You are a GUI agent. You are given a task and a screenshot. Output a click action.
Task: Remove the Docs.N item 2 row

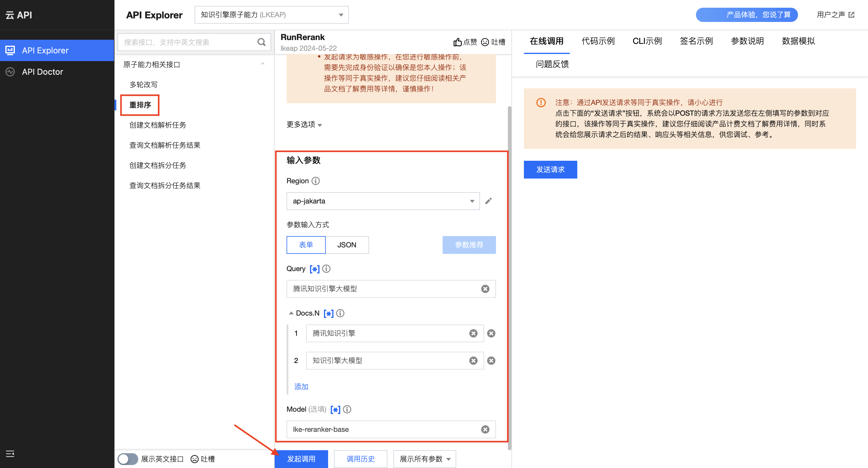[491, 361]
